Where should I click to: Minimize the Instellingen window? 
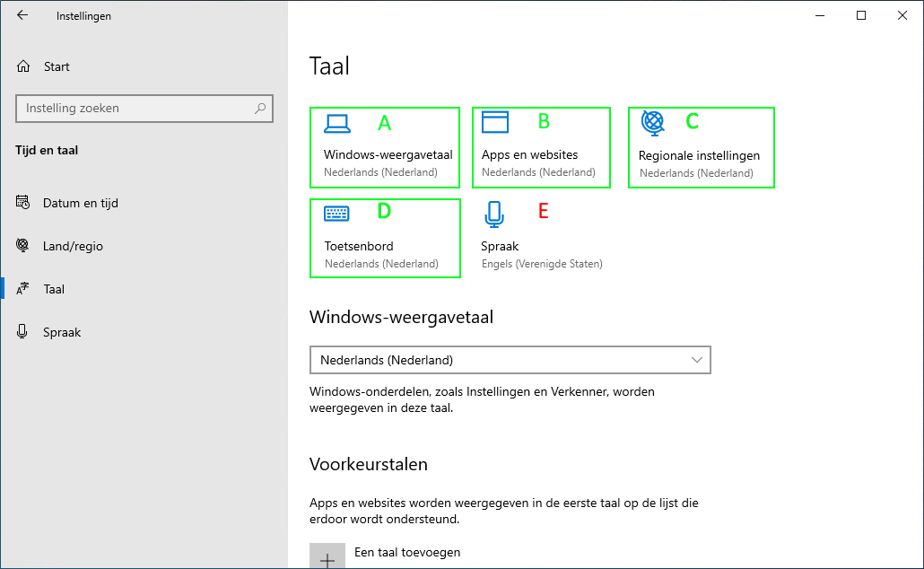pos(820,15)
